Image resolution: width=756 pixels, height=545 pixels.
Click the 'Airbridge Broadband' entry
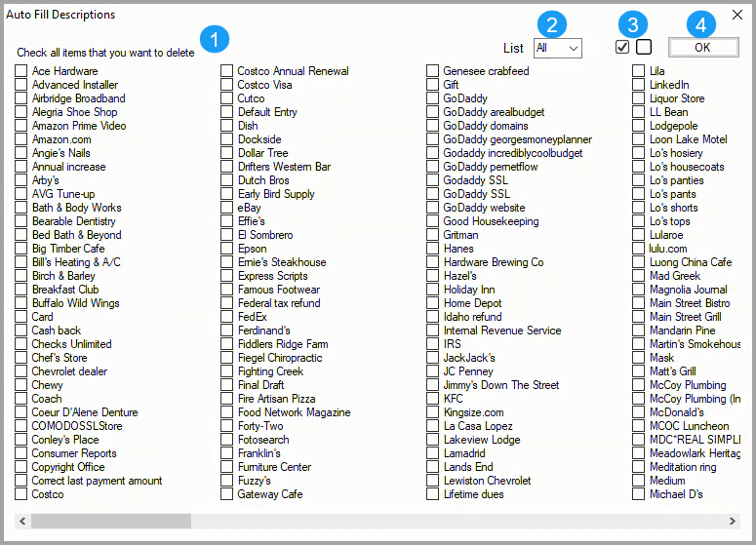tap(79, 98)
